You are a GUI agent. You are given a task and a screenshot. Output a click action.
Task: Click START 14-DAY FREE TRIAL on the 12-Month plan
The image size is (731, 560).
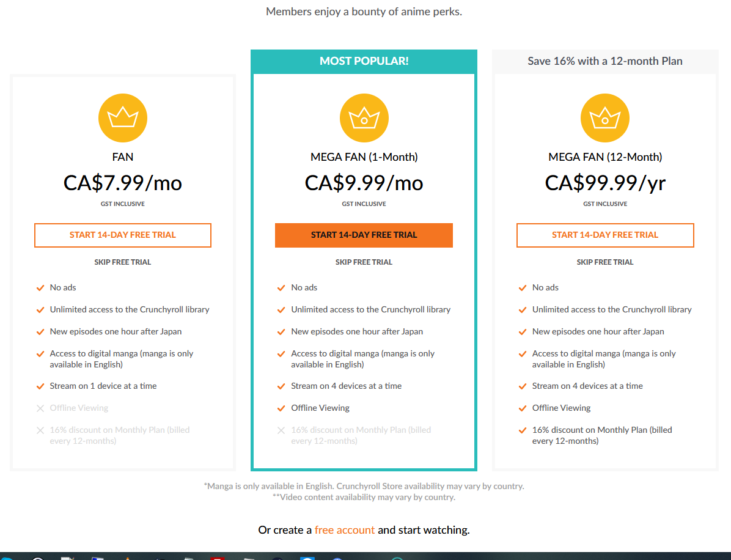coord(604,235)
